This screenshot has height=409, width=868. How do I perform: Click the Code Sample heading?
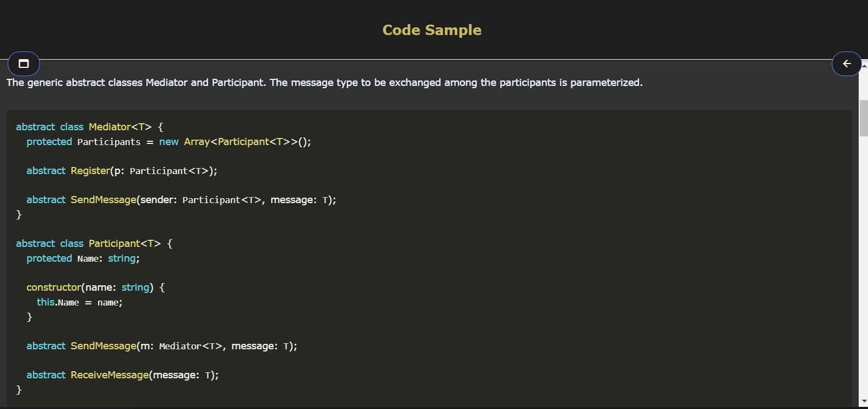(x=432, y=30)
